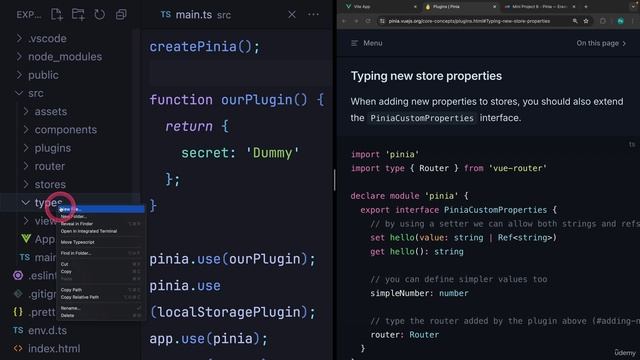Click the New Folder icon in Explorer header
The width and height of the screenshot is (640, 360).
pos(78,15)
